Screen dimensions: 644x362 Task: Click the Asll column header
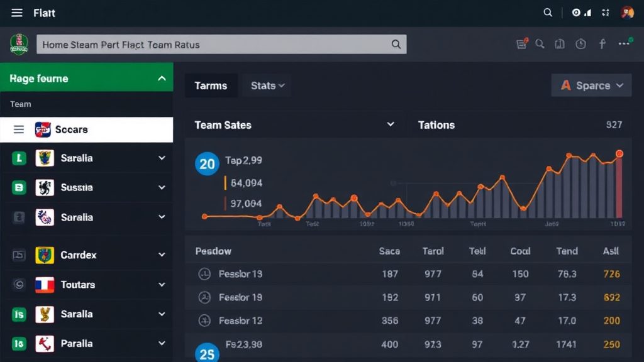[x=611, y=251]
